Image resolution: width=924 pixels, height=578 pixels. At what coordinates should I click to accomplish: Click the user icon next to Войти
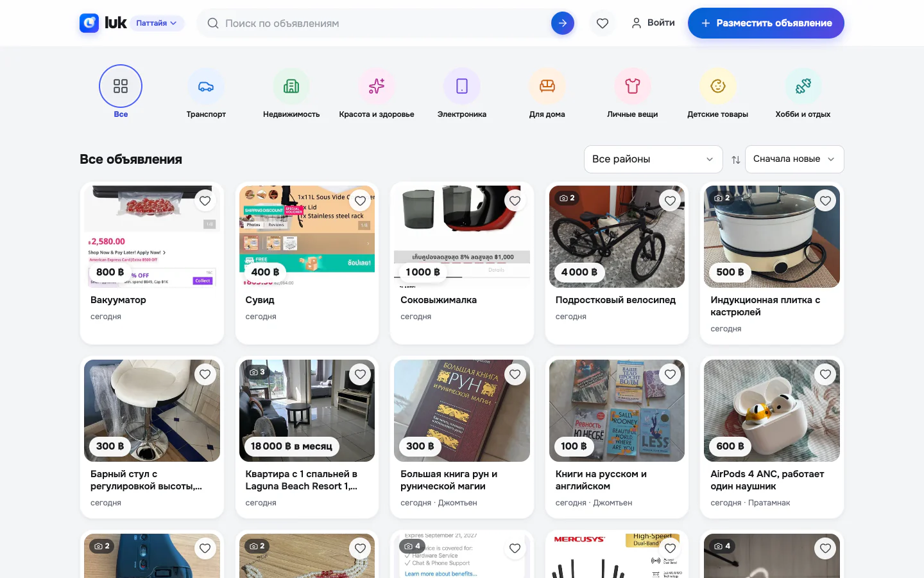coord(637,23)
